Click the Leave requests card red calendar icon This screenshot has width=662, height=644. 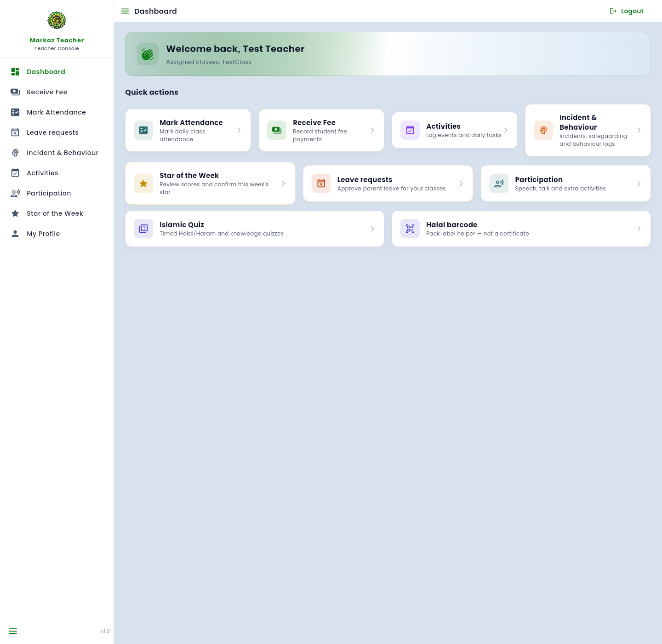(x=321, y=184)
